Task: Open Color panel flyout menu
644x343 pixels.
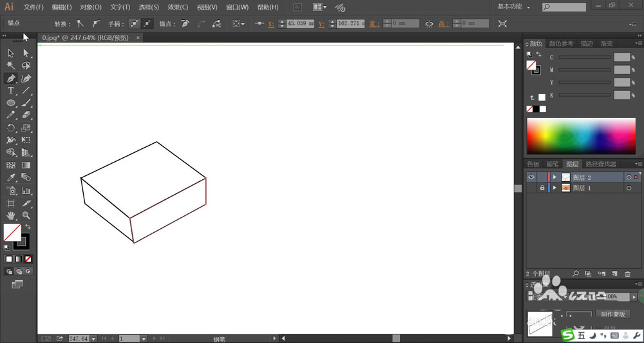Action: pos(638,43)
